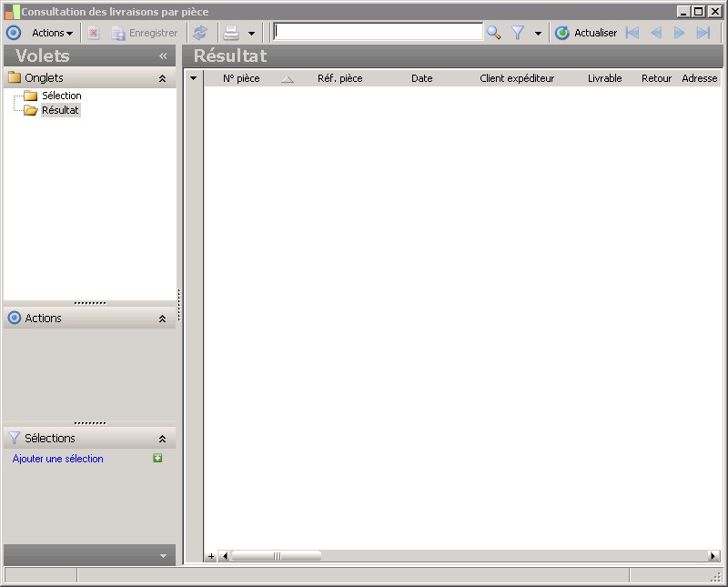The width and height of the screenshot is (728, 587).
Task: Click the red delete icon in the toolbar
Action: [94, 33]
